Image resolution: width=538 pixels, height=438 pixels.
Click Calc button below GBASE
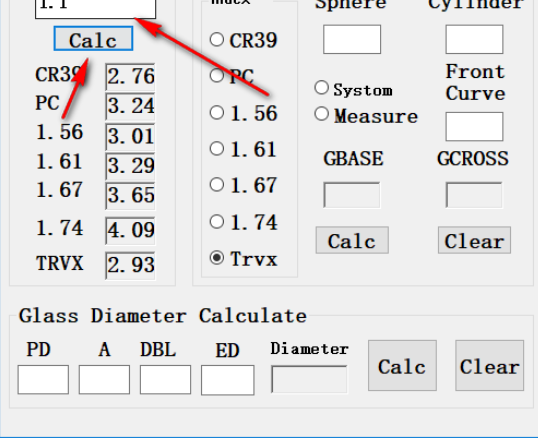352,240
